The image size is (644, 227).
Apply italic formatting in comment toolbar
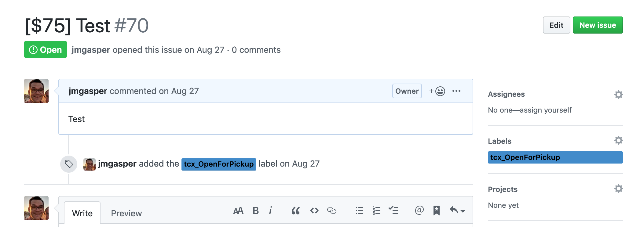click(x=270, y=211)
